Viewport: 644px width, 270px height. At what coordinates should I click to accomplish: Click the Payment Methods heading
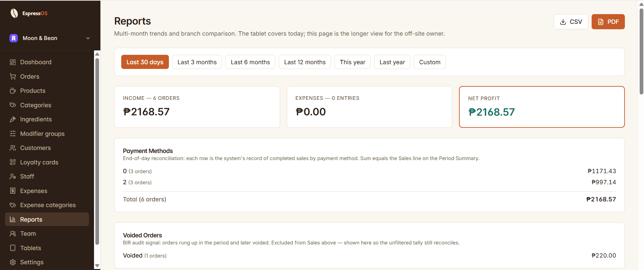point(148,151)
